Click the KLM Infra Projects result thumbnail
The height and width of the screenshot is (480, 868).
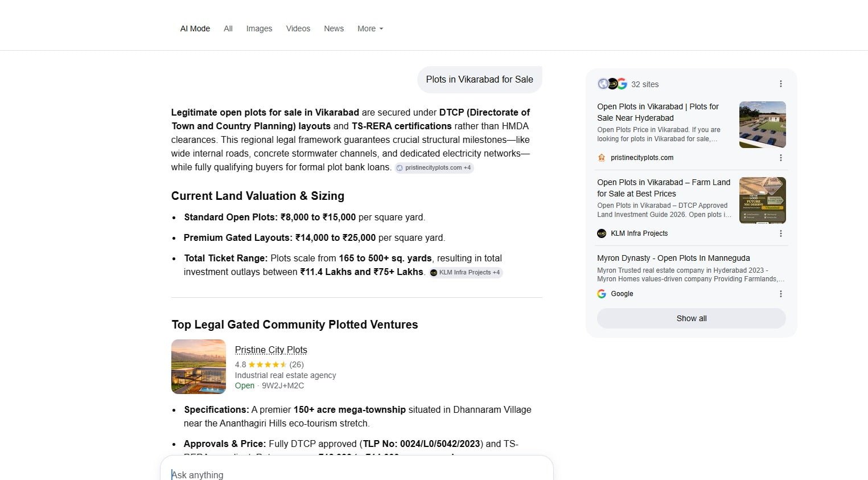[763, 200]
